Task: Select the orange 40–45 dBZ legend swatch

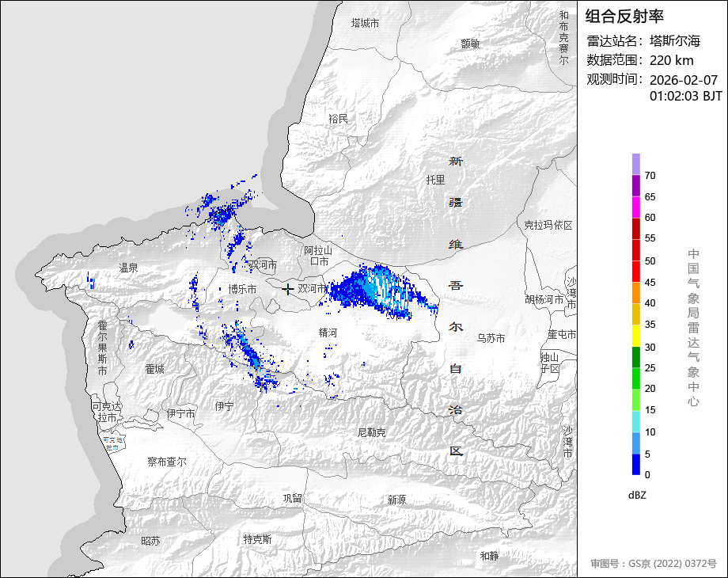Action: 635,293
